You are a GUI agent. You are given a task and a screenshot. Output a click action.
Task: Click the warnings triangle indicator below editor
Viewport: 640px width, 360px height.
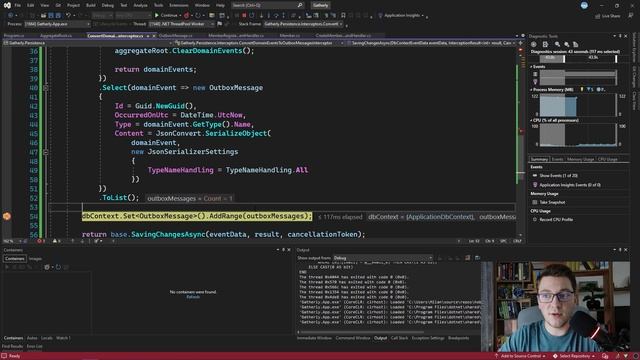click(x=56, y=241)
